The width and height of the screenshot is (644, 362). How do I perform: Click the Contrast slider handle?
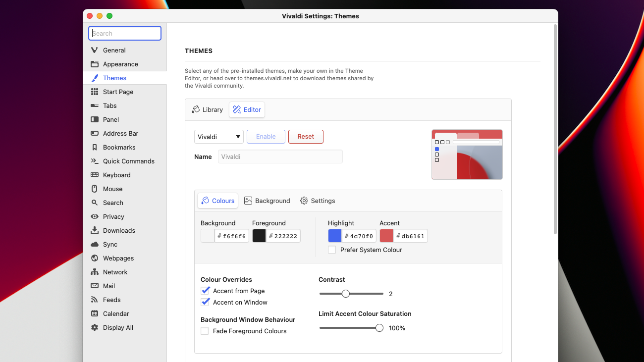[346, 294]
